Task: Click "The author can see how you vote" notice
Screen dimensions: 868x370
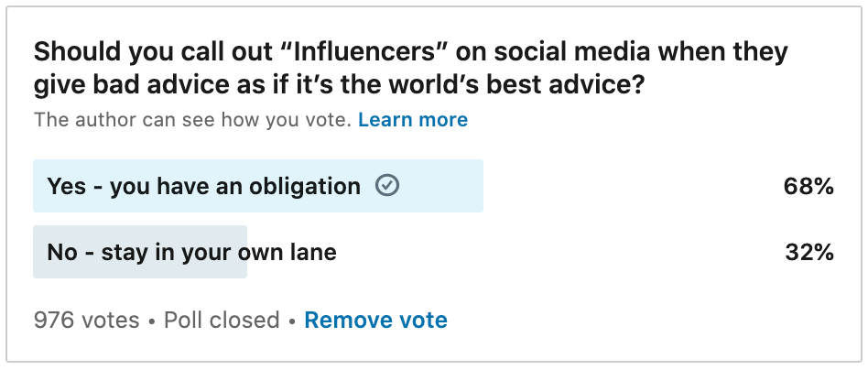Action: click(192, 120)
